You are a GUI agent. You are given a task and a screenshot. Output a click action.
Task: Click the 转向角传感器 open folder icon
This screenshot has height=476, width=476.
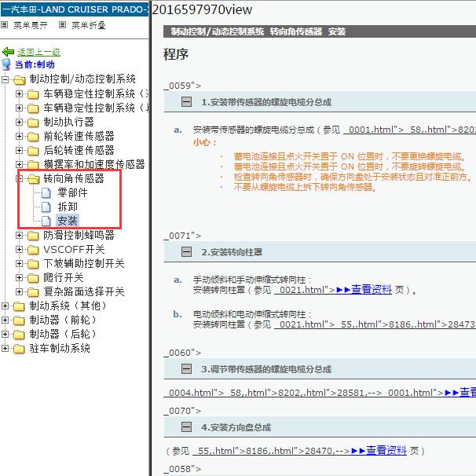click(34, 179)
